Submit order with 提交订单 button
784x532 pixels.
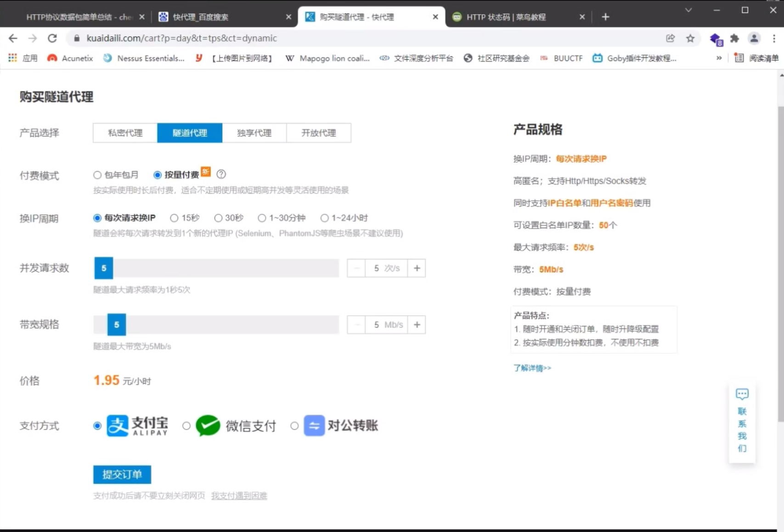pyautogui.click(x=122, y=474)
